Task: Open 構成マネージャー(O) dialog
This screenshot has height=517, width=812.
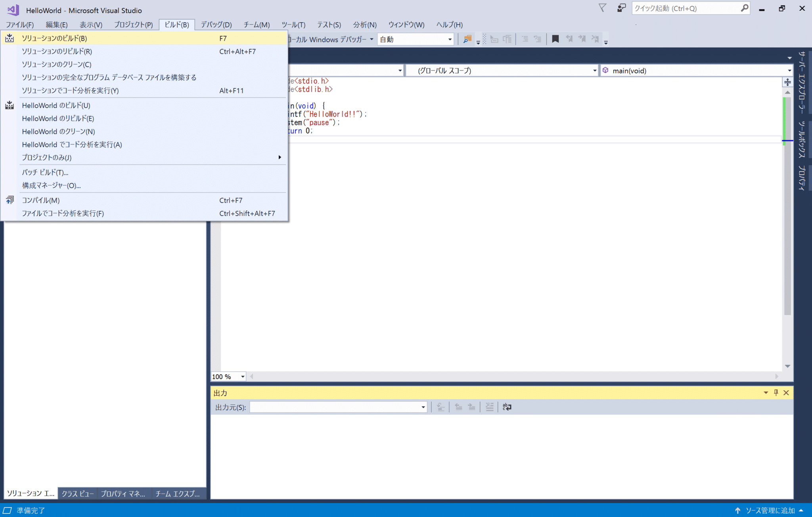Action: click(x=51, y=185)
